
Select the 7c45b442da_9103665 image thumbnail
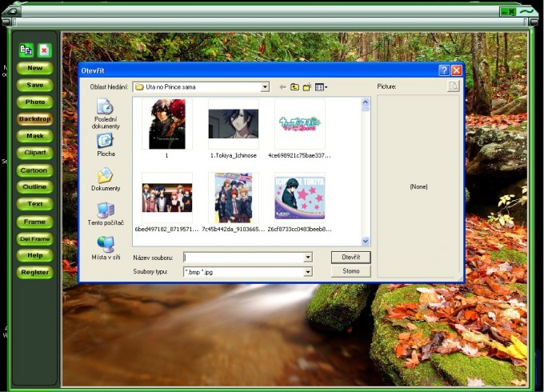pyautogui.click(x=233, y=198)
